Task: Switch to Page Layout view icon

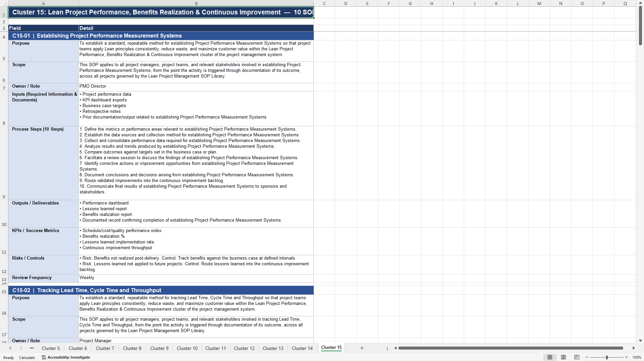Action: (x=563, y=357)
